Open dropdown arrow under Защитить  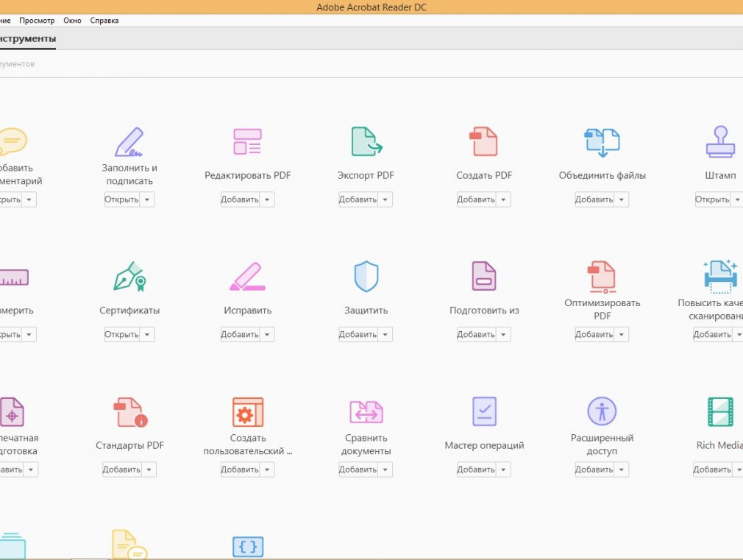click(x=385, y=334)
